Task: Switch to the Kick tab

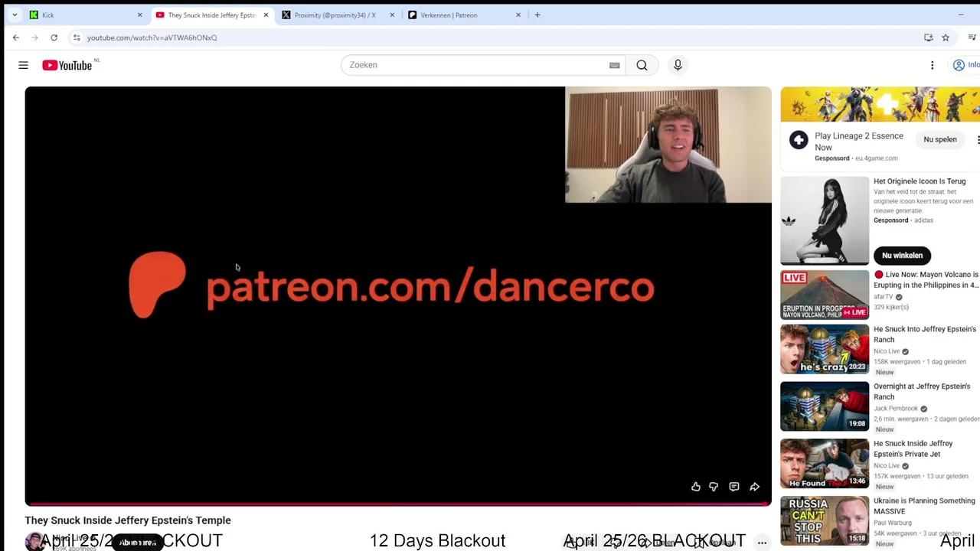Action: (x=86, y=15)
